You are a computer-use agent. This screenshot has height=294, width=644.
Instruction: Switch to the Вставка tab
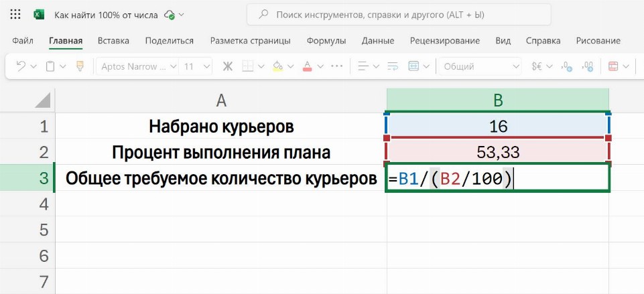[x=113, y=40]
